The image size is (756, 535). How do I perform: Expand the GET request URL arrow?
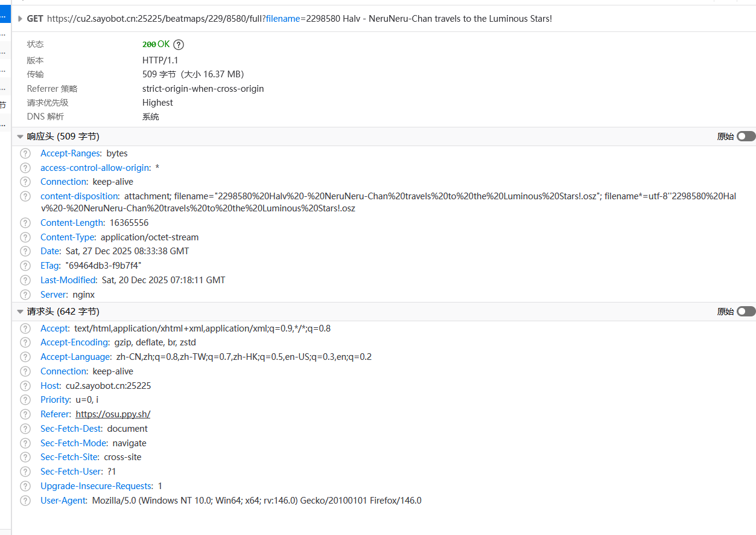pyautogui.click(x=21, y=19)
